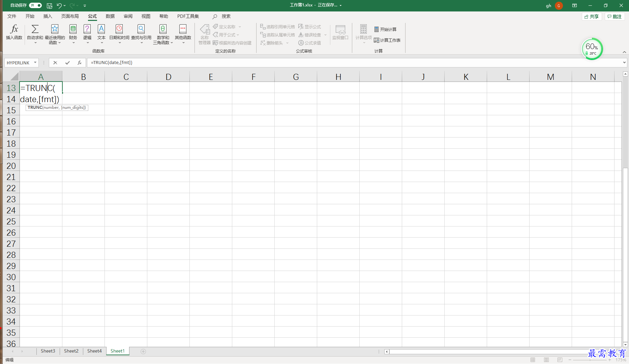Open the File menu tab
Image resolution: width=629 pixels, height=364 pixels.
point(12,16)
